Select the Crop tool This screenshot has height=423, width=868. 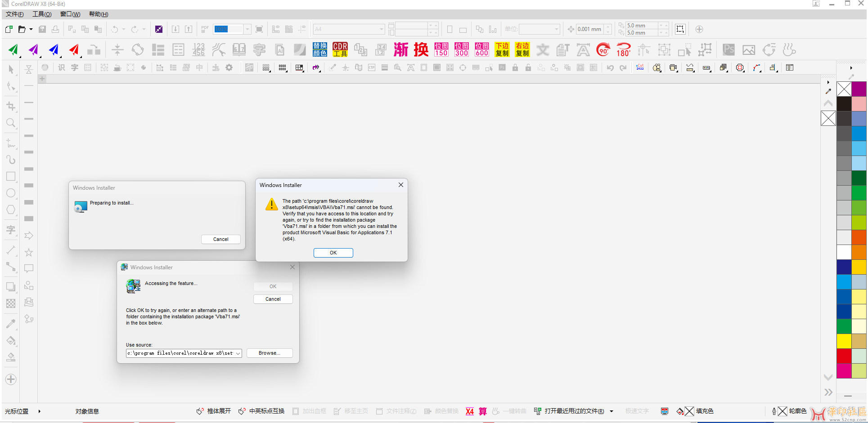pos(11,106)
